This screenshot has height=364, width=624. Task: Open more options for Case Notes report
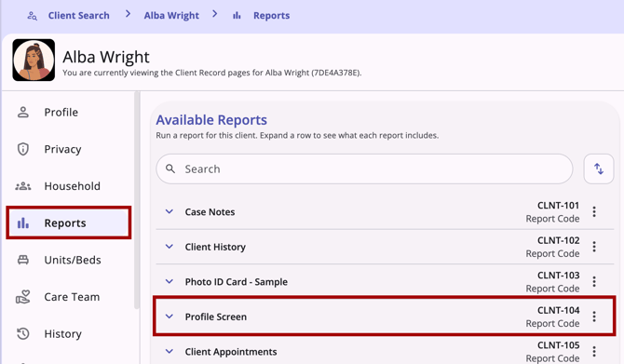[x=594, y=211]
